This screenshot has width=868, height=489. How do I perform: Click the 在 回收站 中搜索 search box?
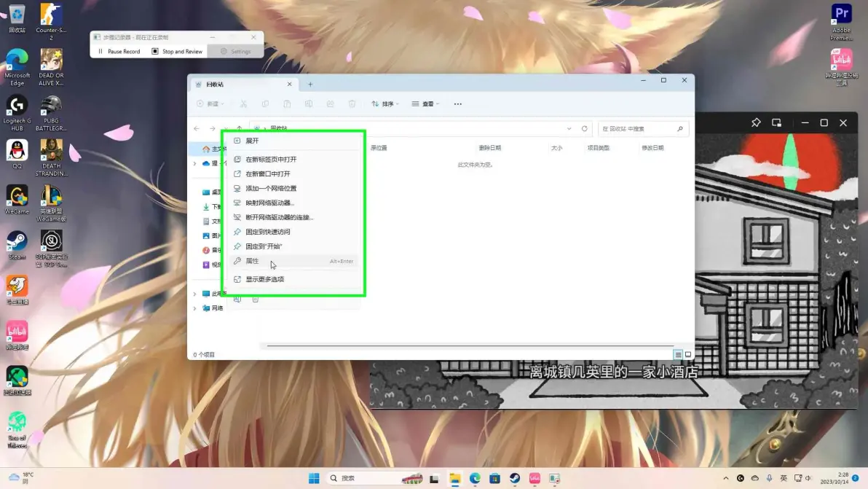[x=642, y=128]
